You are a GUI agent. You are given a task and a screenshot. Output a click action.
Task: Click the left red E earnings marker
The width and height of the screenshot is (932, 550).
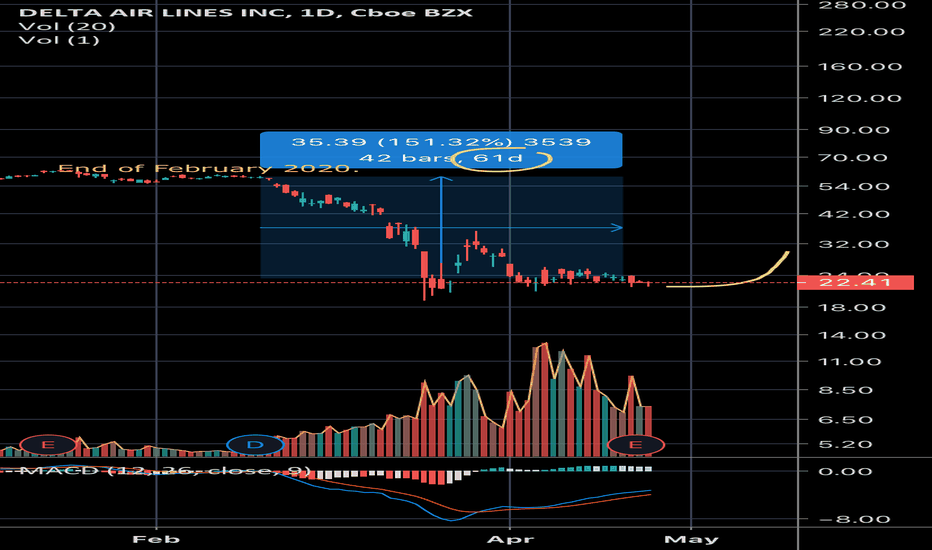pos(48,444)
